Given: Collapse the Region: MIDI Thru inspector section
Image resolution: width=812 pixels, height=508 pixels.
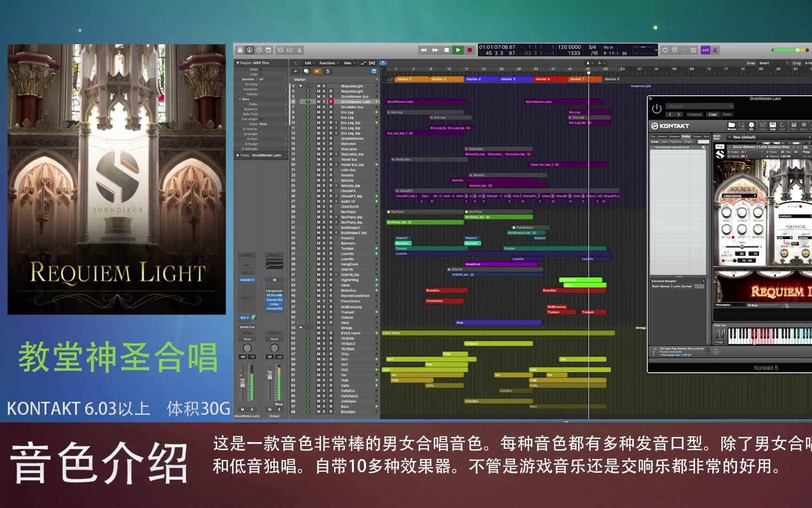Looking at the screenshot, I should click(x=238, y=63).
